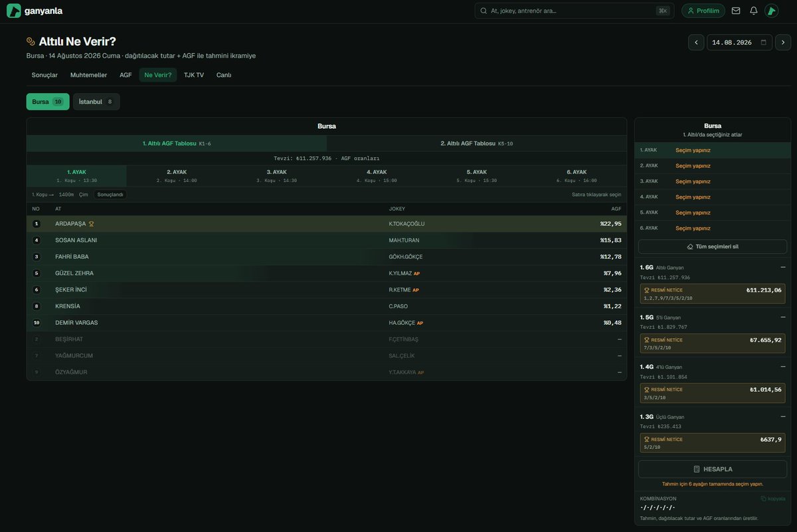Click the kopyala copy icon
The image size is (797, 532).
point(764,499)
